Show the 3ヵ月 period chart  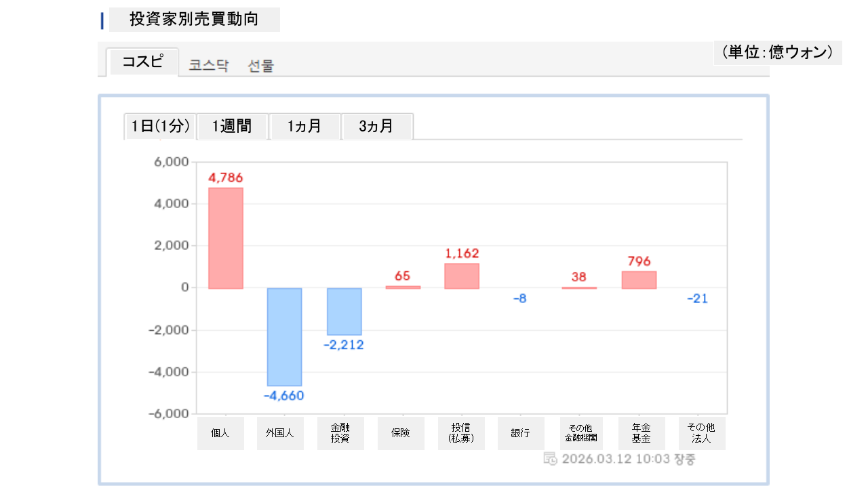(377, 126)
